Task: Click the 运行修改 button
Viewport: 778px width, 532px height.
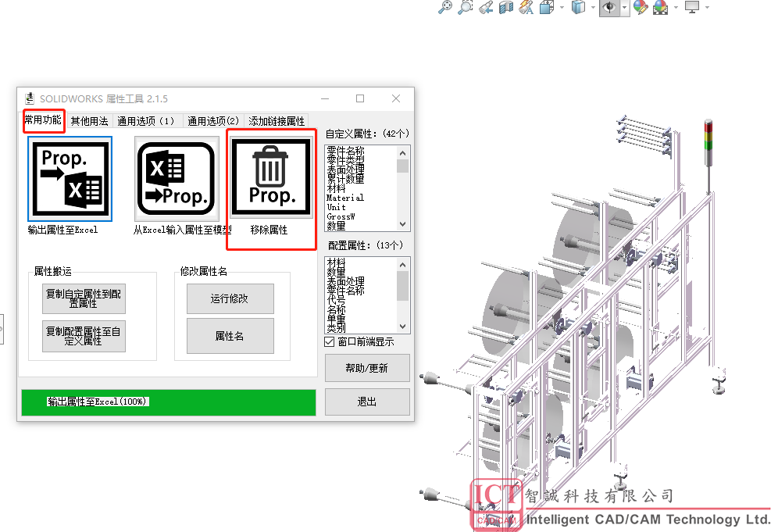Action: point(230,298)
